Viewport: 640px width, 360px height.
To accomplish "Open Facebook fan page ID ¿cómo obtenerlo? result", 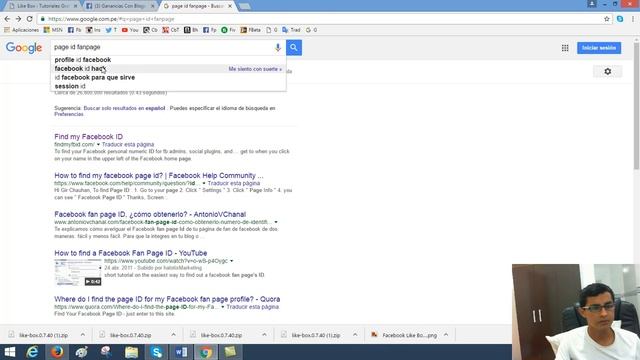I will [x=150, y=214].
